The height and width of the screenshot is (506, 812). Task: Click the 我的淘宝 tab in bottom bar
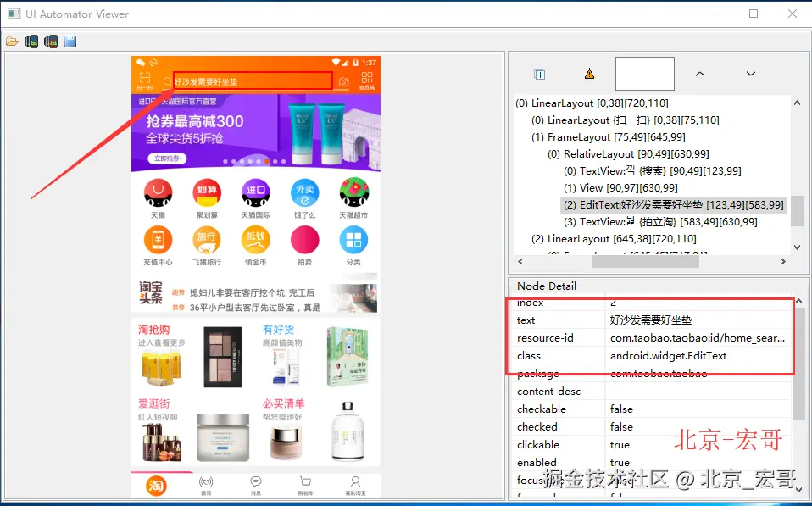pyautogui.click(x=355, y=486)
